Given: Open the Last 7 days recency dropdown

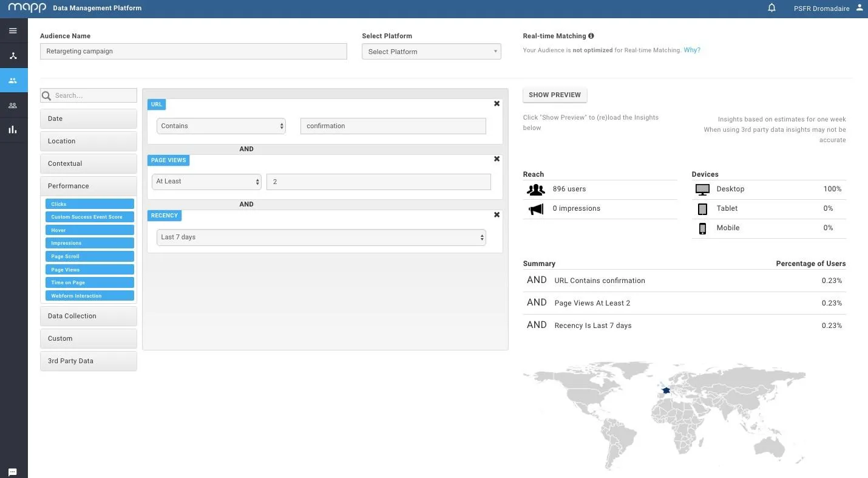Looking at the screenshot, I should point(321,237).
